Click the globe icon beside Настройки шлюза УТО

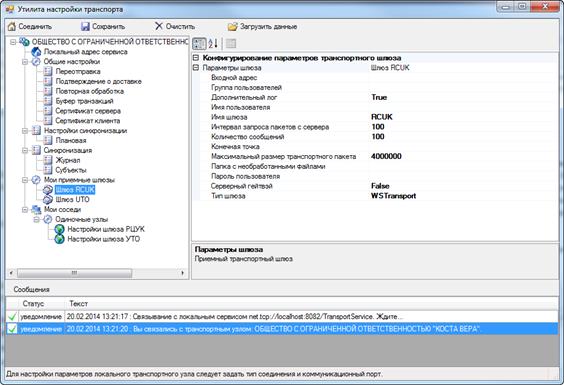(x=59, y=239)
